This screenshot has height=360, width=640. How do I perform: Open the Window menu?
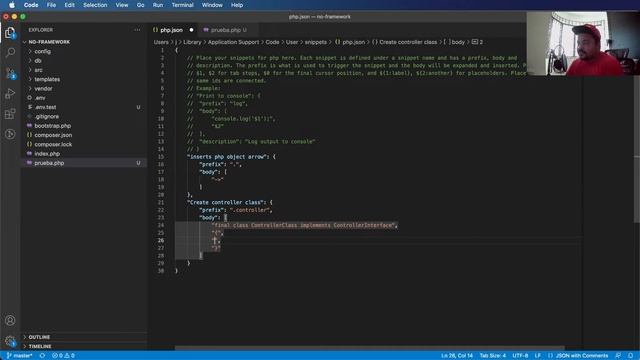[x=212, y=5]
